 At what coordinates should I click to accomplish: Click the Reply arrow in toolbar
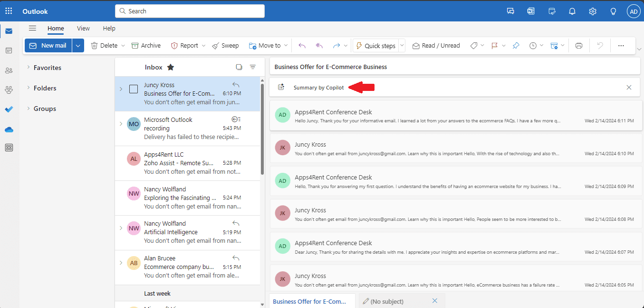pyautogui.click(x=302, y=46)
